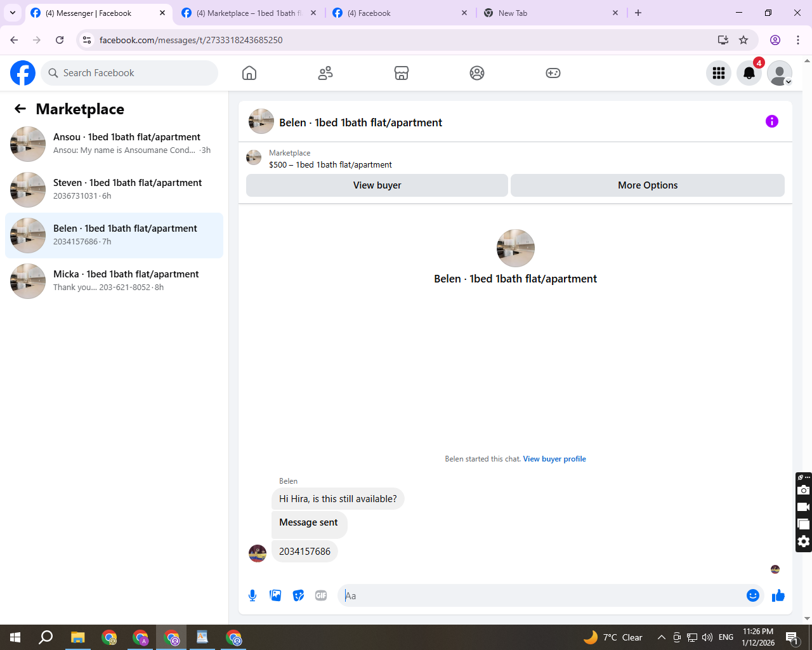
Task: Open volume control in system tray
Action: (x=707, y=637)
